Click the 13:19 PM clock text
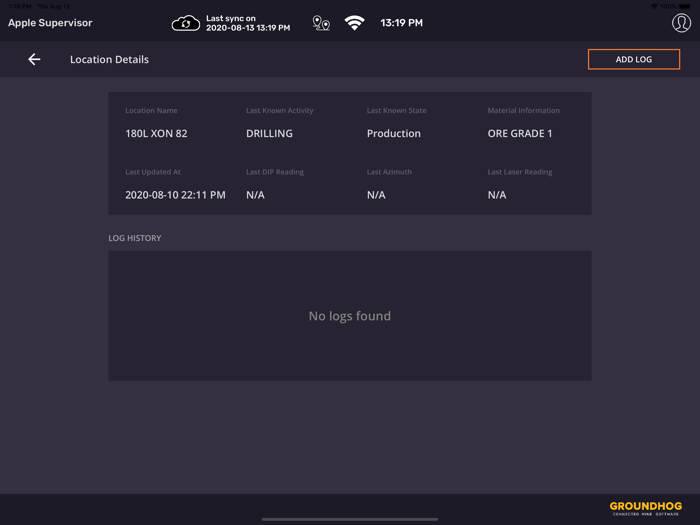 tap(401, 23)
